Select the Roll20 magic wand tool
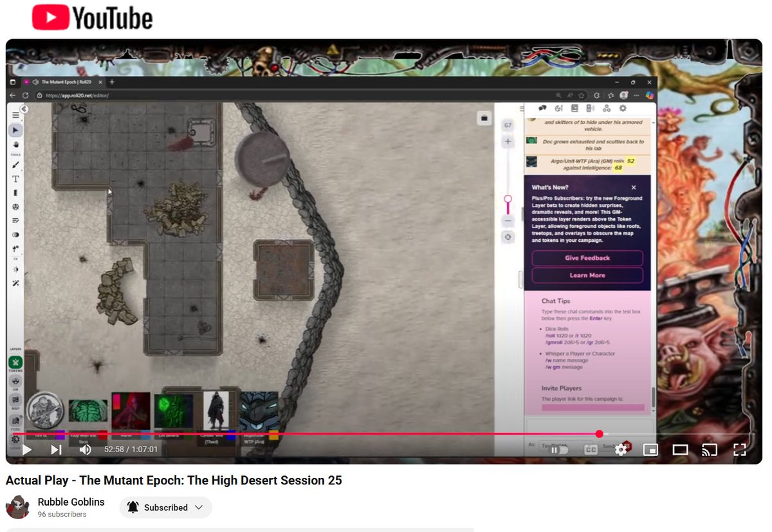Screen dimensions: 772x532 pyautogui.click(x=15, y=283)
